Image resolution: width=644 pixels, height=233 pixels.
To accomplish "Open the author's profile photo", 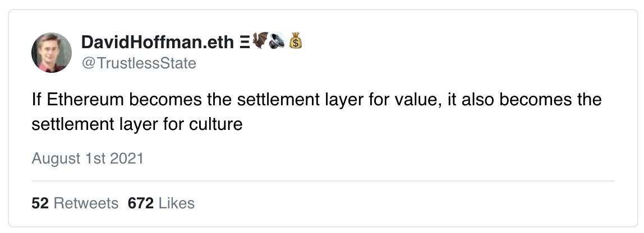I will [52, 53].
